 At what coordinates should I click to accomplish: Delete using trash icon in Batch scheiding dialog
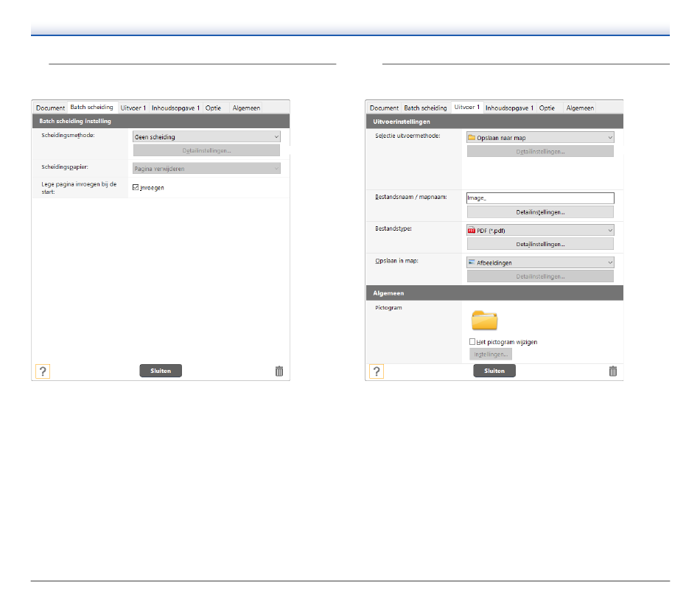279,371
